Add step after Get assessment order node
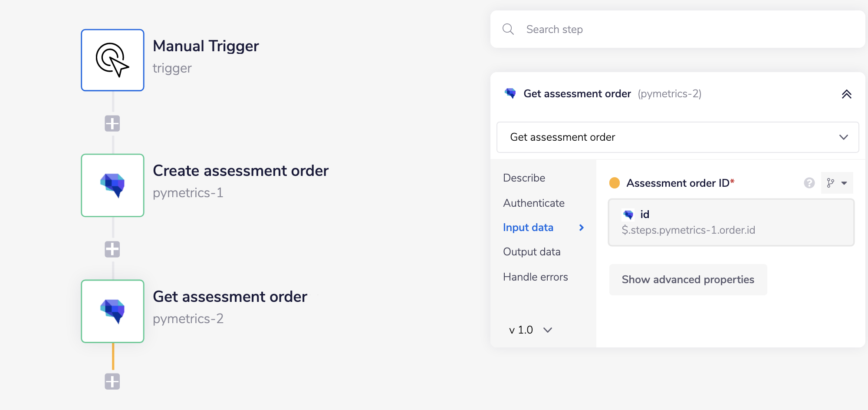The width and height of the screenshot is (868, 410). coord(112,382)
